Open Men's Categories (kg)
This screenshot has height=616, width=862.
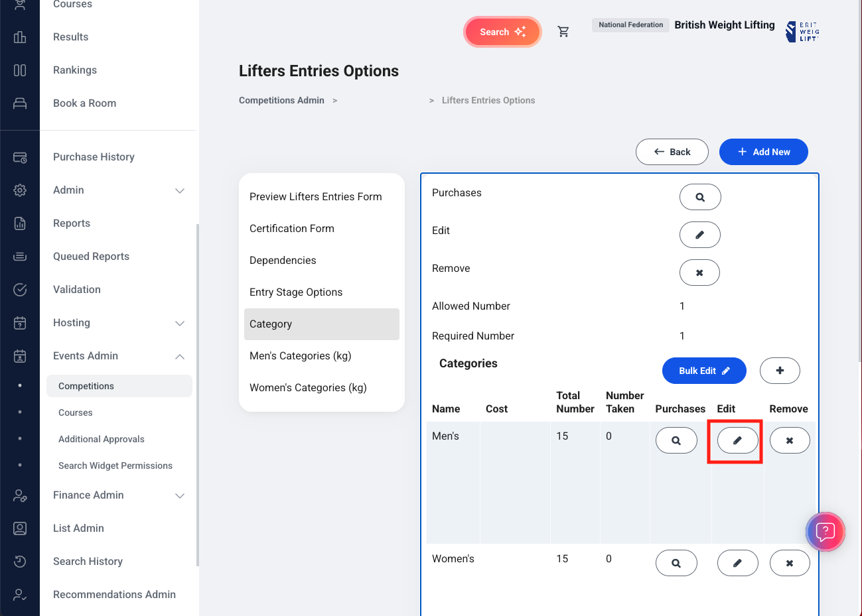coord(322,356)
